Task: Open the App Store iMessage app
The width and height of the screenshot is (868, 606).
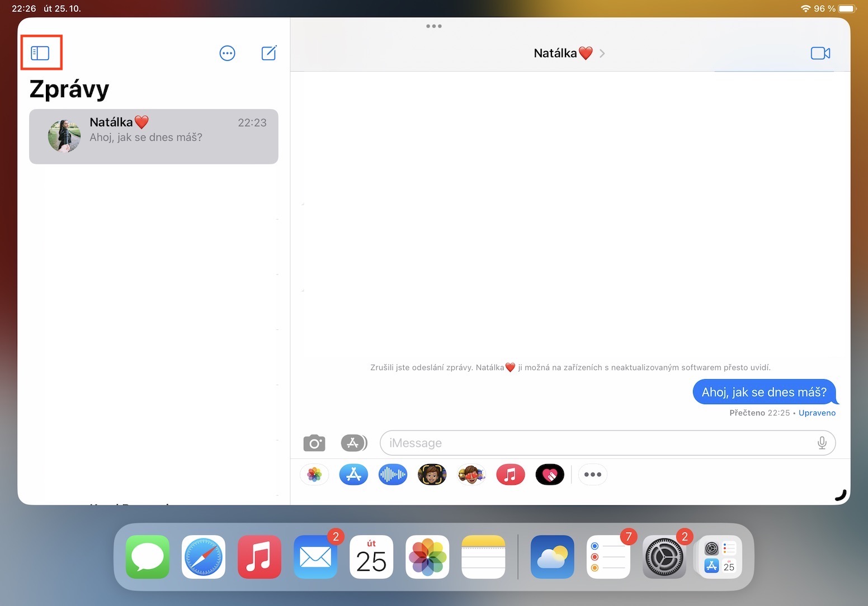Action: (353, 475)
